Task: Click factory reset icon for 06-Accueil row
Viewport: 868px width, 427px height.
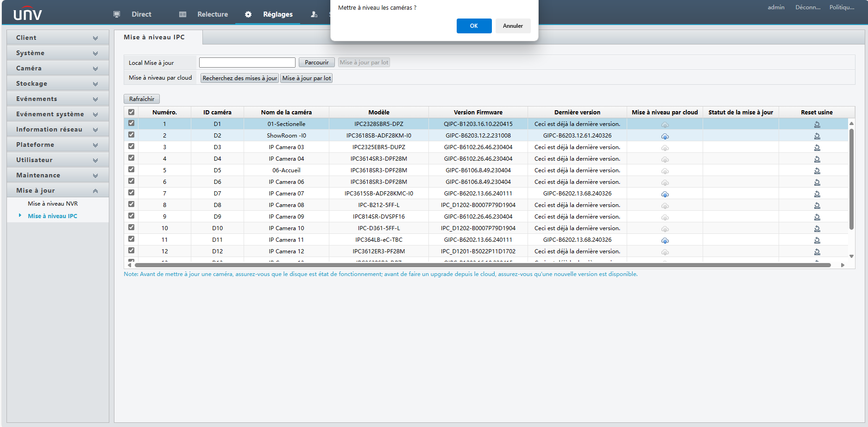Action: 817,170
